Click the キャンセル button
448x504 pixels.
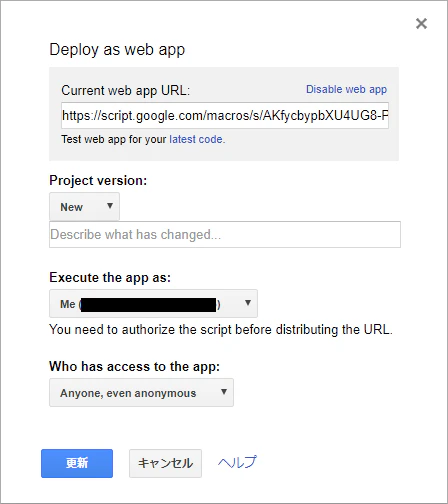click(165, 463)
